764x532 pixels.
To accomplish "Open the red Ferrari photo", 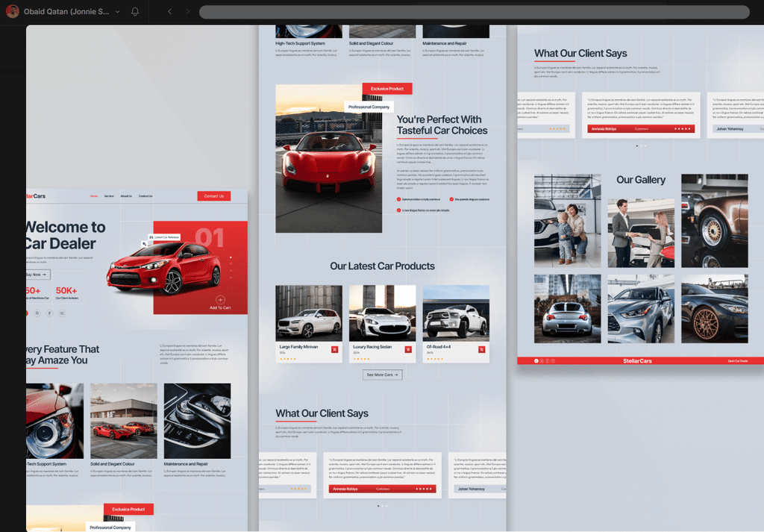I will point(329,159).
